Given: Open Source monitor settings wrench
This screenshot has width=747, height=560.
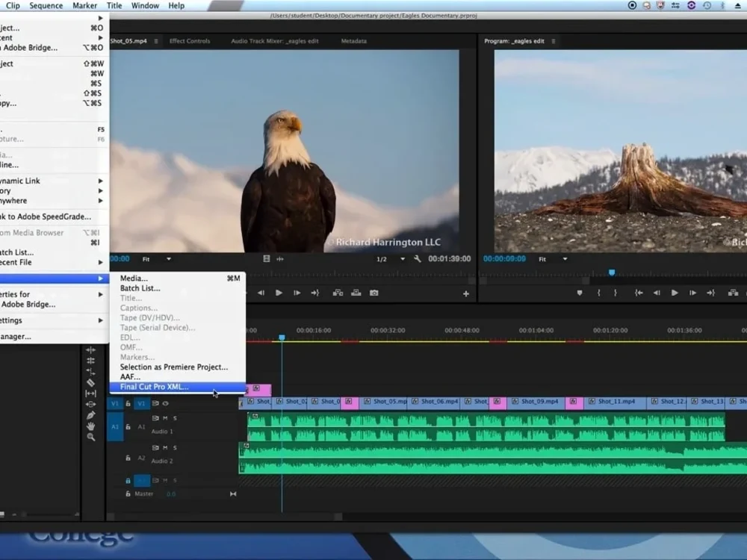Looking at the screenshot, I should 418,259.
